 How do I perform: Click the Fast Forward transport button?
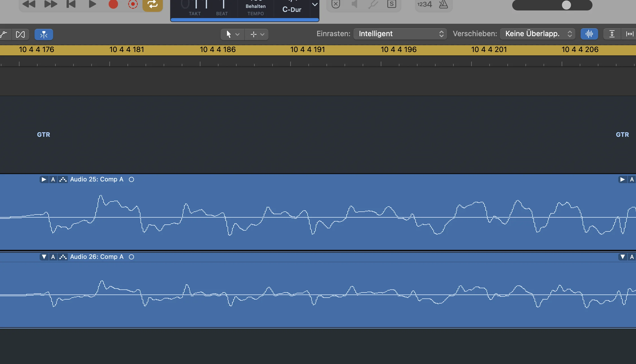pyautogui.click(x=51, y=4)
